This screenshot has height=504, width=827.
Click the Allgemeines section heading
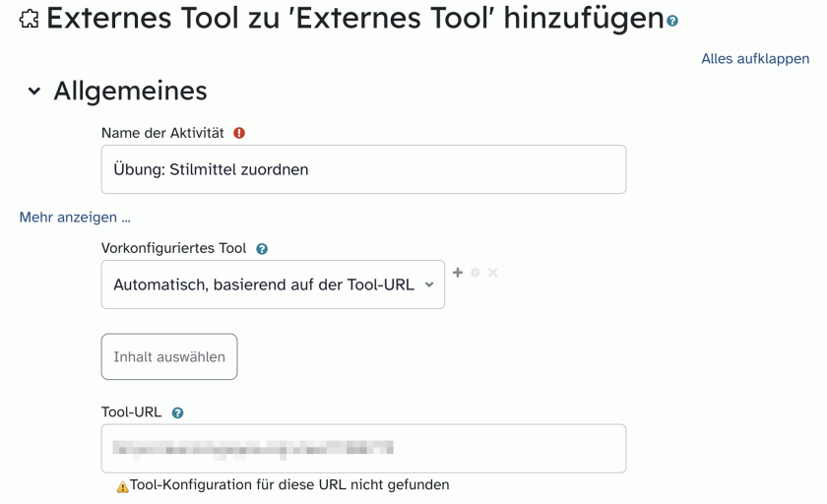(x=130, y=91)
